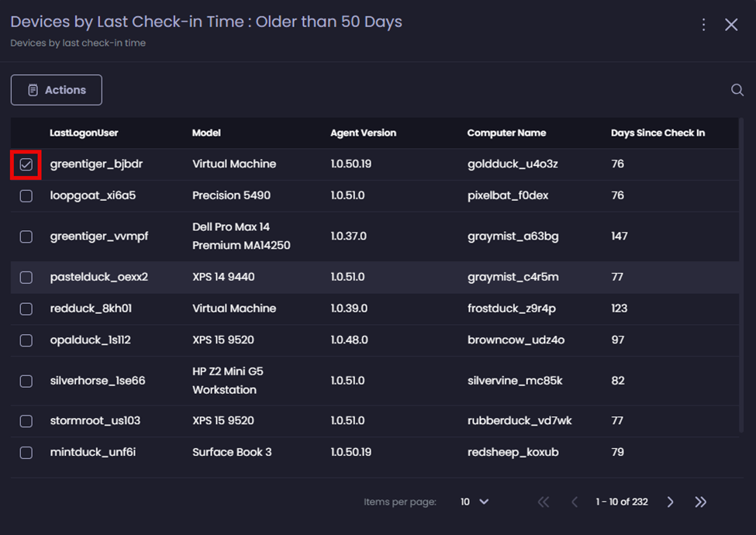Jump to the first page of results

pos(544,502)
